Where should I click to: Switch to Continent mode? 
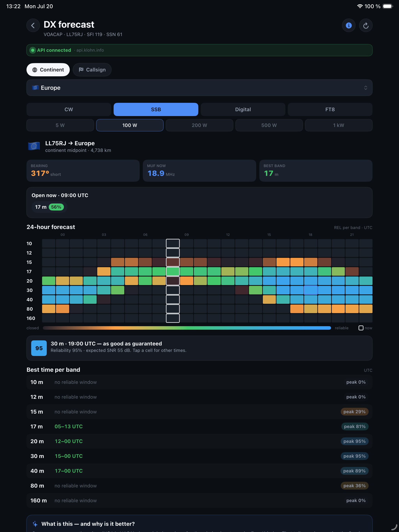click(48, 70)
